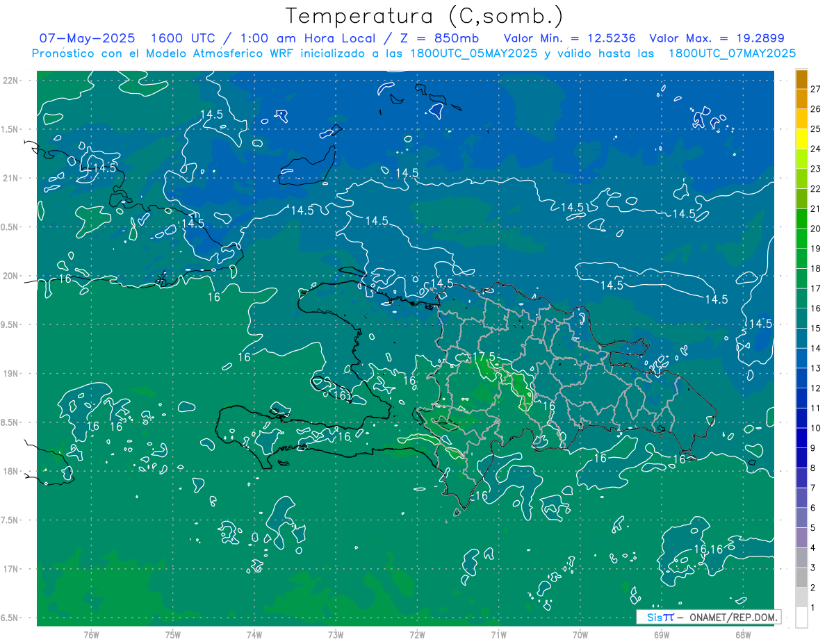Click '1800UTC_07MAY2025' valid-until time
The image size is (834, 644).
(x=732, y=53)
